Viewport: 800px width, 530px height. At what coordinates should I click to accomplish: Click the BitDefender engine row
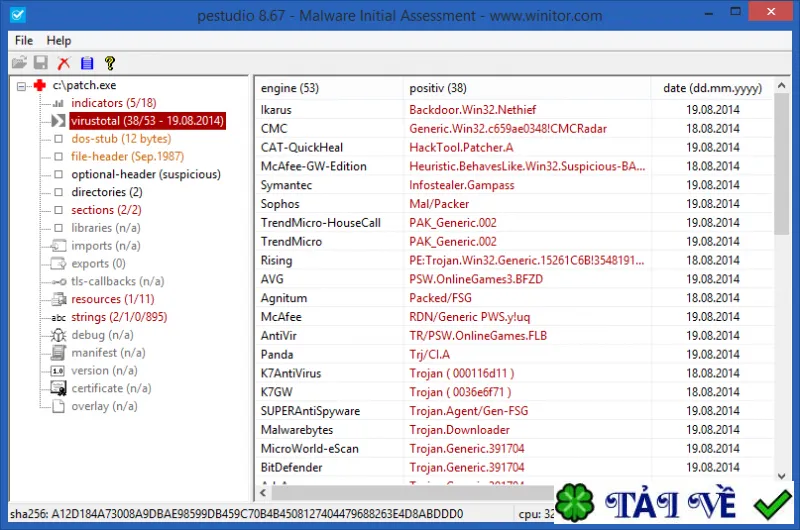pos(514,468)
